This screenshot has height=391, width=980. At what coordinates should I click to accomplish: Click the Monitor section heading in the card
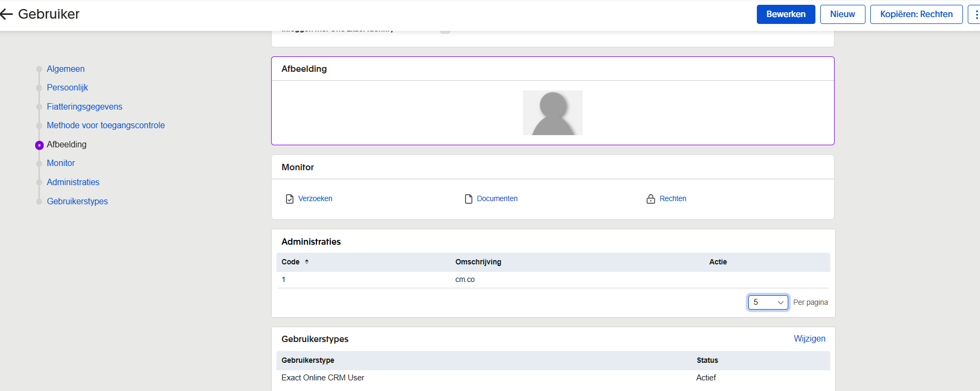click(298, 168)
